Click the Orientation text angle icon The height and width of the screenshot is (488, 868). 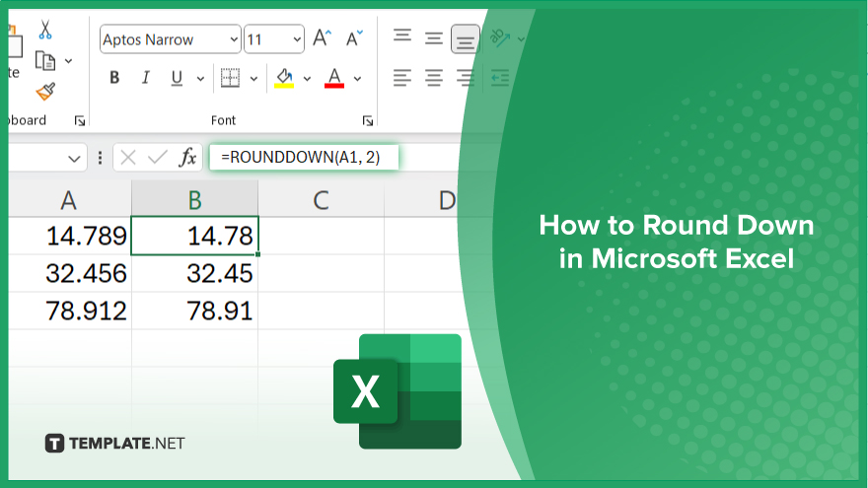(x=500, y=38)
